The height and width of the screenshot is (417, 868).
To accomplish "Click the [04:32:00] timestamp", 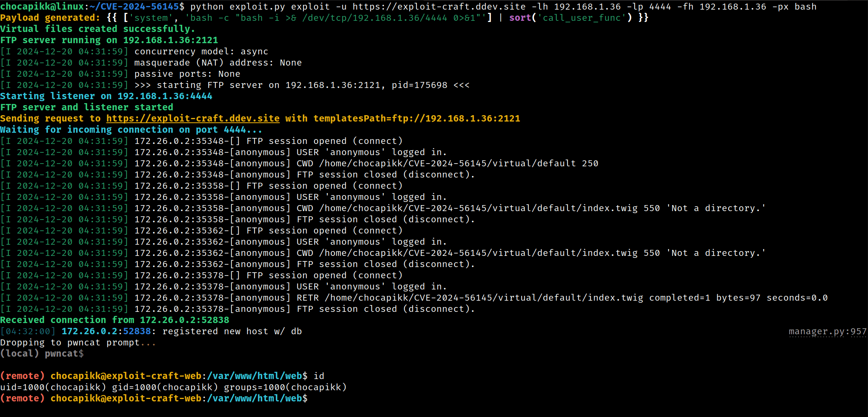I will click(28, 331).
